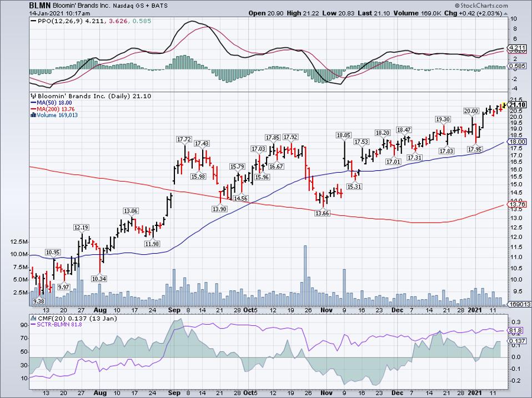Viewport: 532px width, 398px height.
Task: Click the area chart icon beside CMF(20)
Action: 33,318
